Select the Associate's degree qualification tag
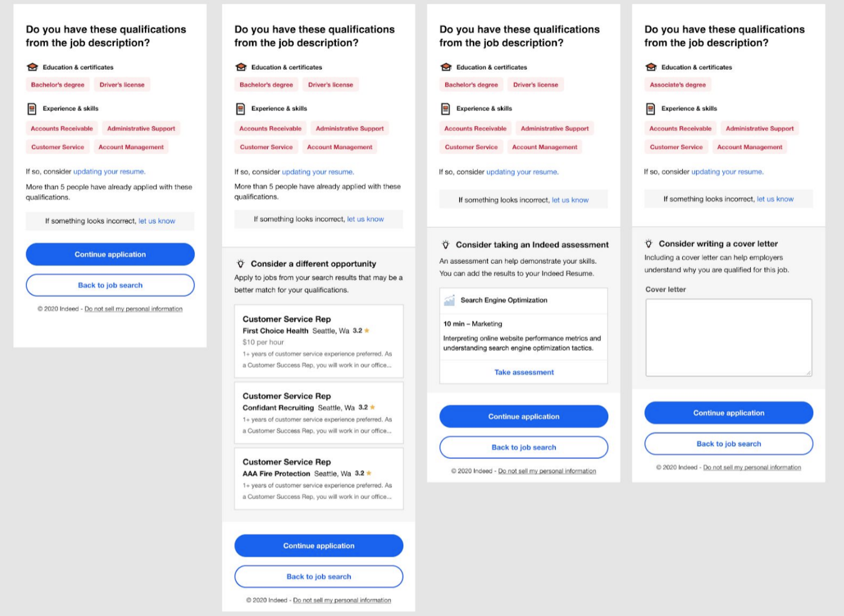The image size is (844, 616). pos(678,85)
